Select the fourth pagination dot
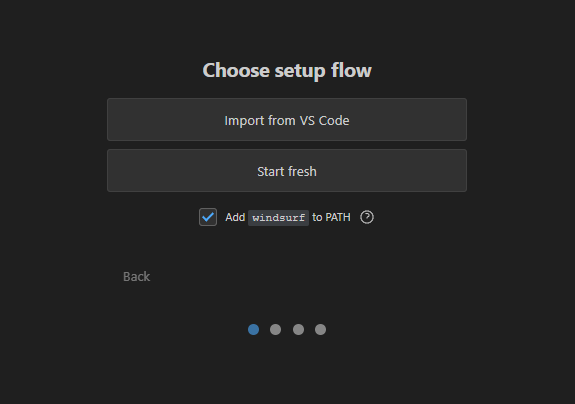575x404 pixels. [320, 329]
